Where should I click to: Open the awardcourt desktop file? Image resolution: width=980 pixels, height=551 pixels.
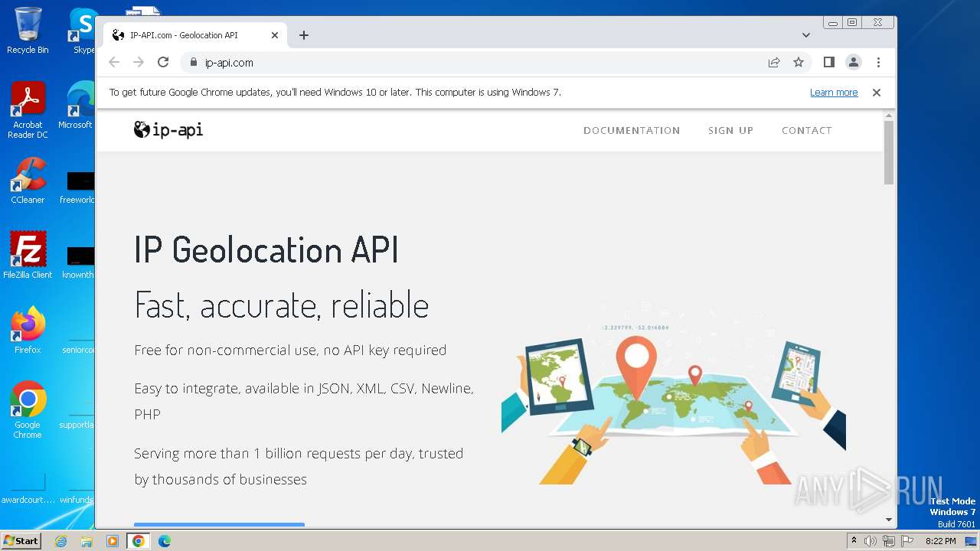tap(28, 490)
